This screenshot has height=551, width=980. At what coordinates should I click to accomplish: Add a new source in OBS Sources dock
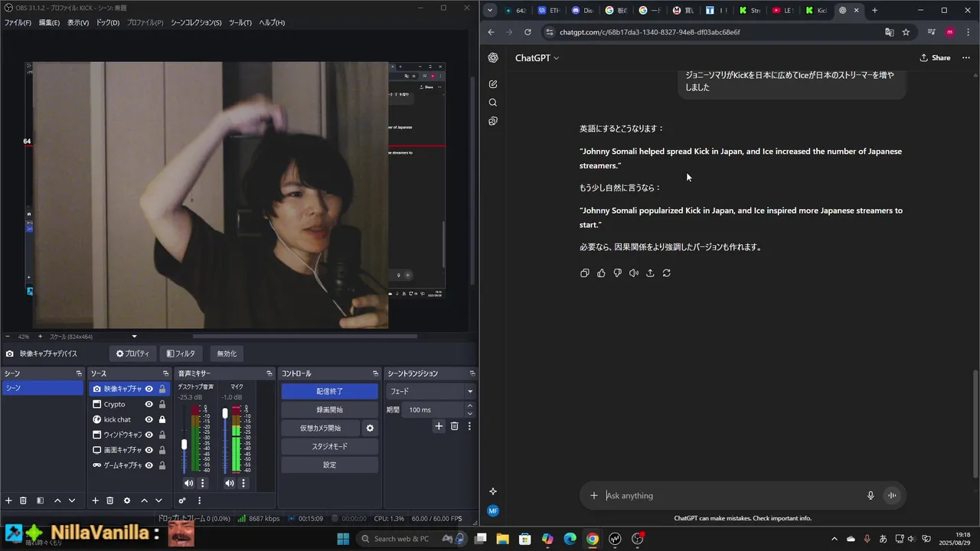point(95,500)
